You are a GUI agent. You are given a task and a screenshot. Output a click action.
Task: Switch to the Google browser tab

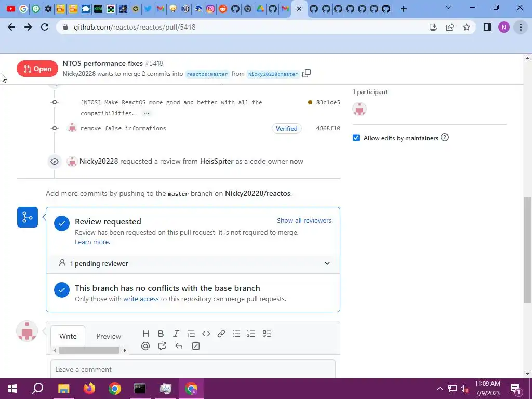23,9
